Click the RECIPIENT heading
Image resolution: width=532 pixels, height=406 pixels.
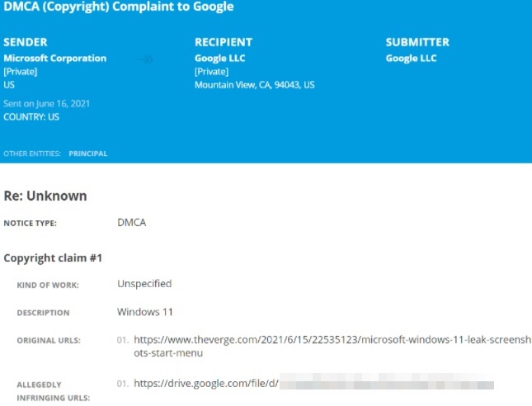click(224, 42)
